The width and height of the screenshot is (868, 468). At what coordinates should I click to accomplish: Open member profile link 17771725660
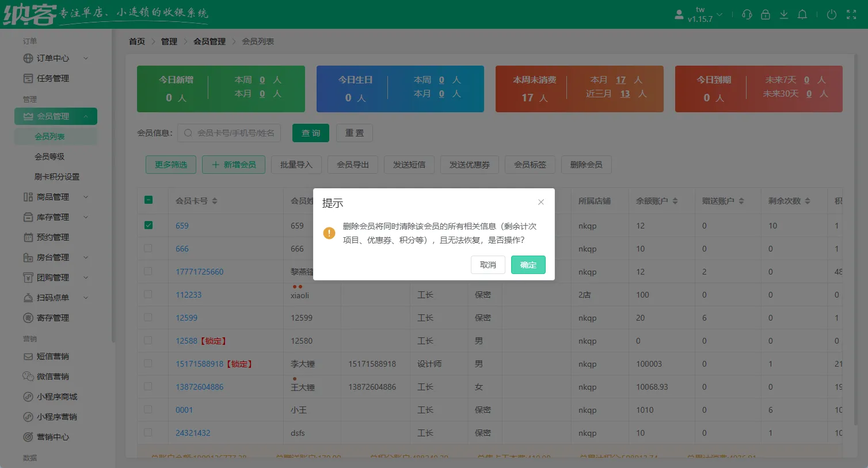199,271
